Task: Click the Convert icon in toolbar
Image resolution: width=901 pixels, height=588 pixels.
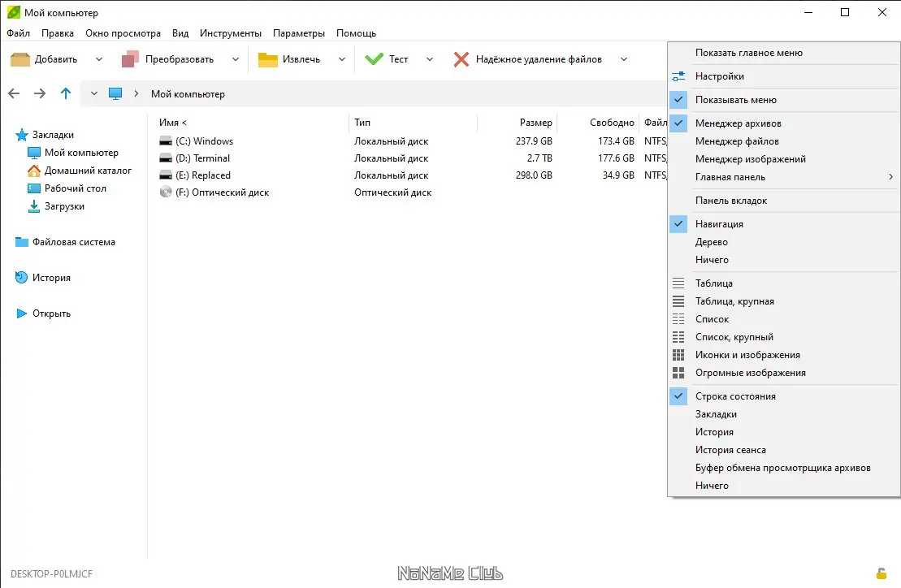Action: pos(131,59)
